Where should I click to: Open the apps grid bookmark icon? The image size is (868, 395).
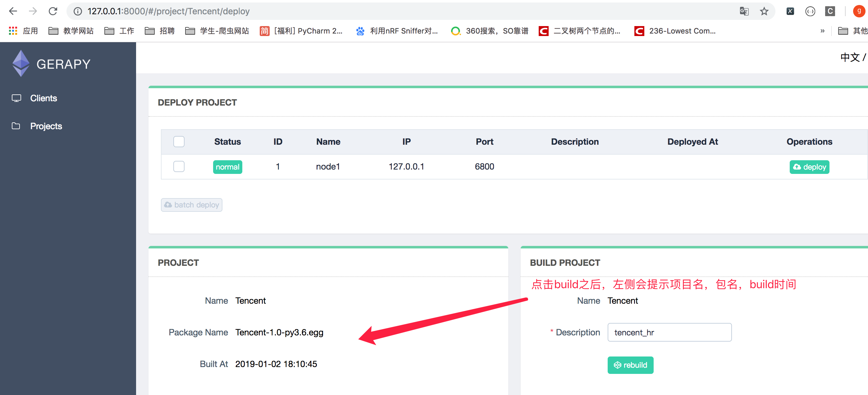coord(13,31)
